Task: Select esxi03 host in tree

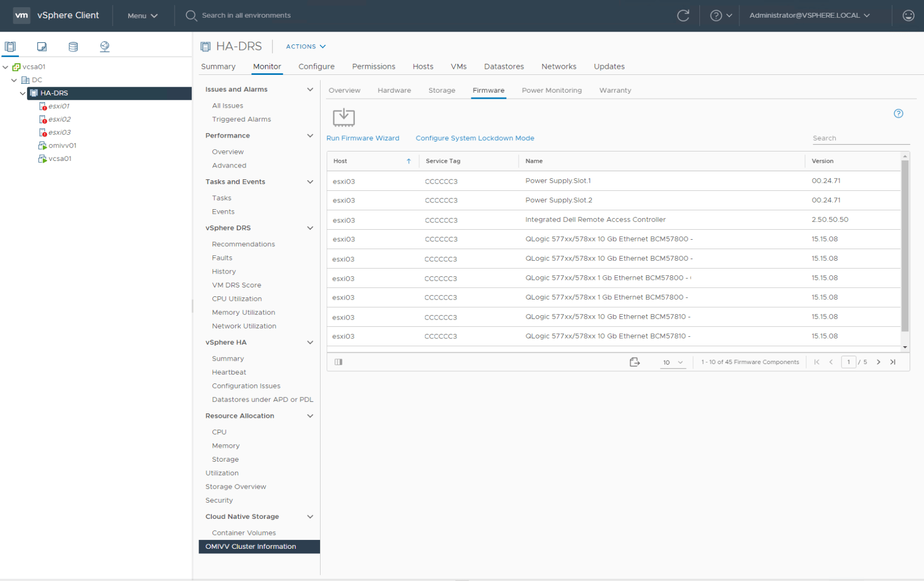Action: click(59, 132)
